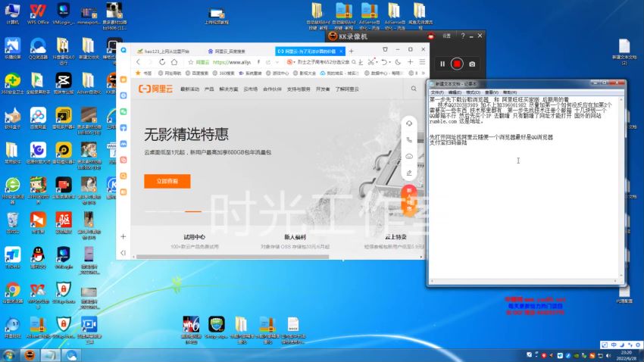Open the browser hamburger menu

422,62
